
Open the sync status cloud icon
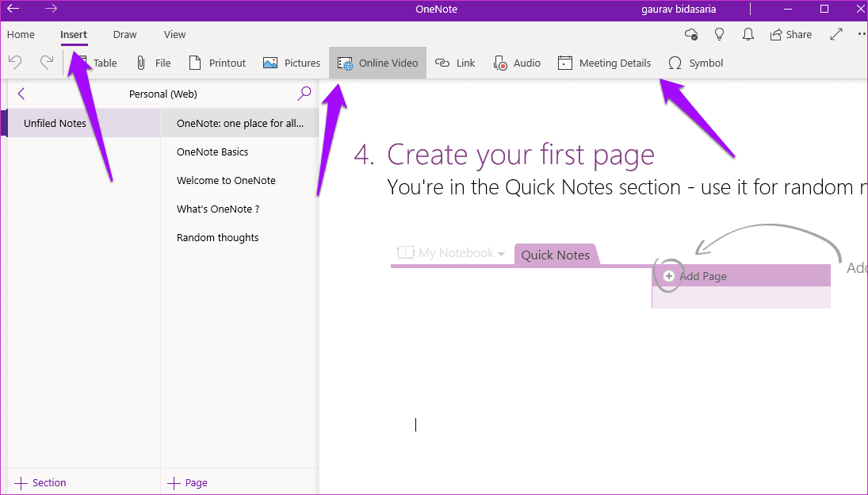click(x=691, y=34)
